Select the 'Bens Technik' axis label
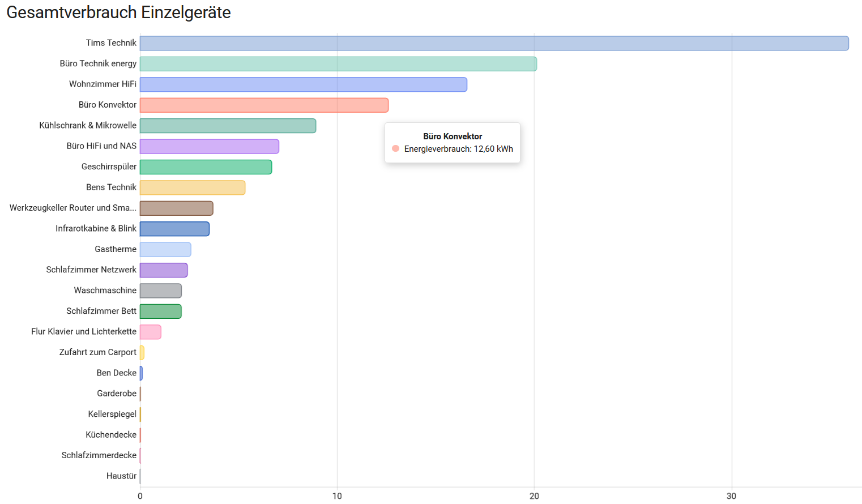 click(x=111, y=187)
